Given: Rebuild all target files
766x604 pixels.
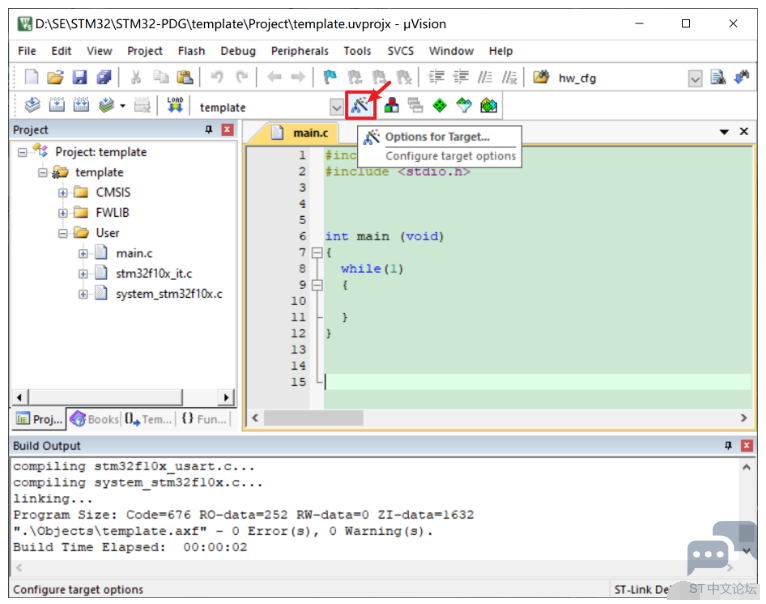Looking at the screenshot, I should pos(81,105).
